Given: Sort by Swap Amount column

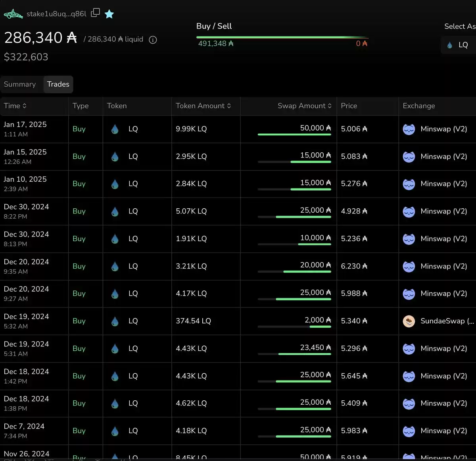Looking at the screenshot, I should point(305,106).
